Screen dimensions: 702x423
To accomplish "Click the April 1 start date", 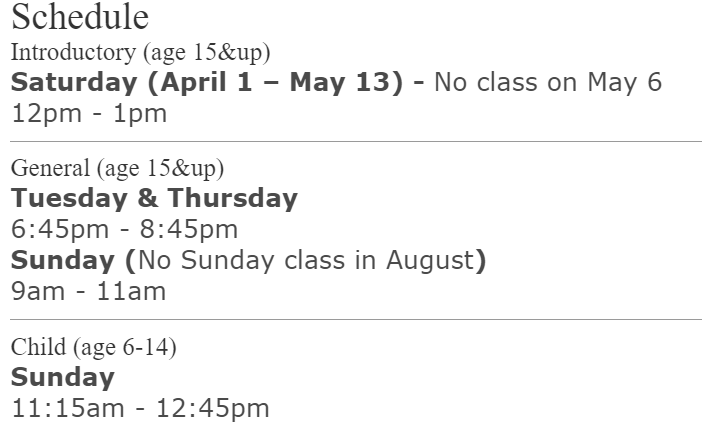I will click(x=207, y=82).
